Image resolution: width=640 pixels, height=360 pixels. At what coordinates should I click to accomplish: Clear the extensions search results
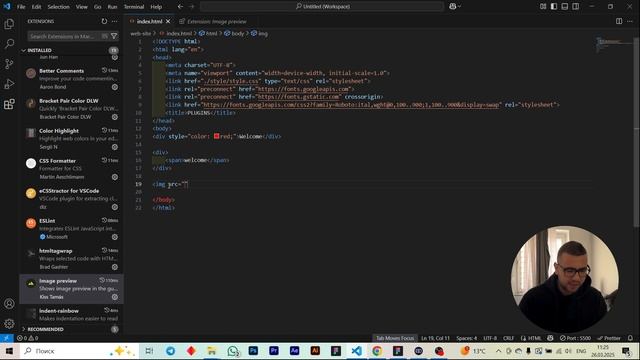click(105, 36)
